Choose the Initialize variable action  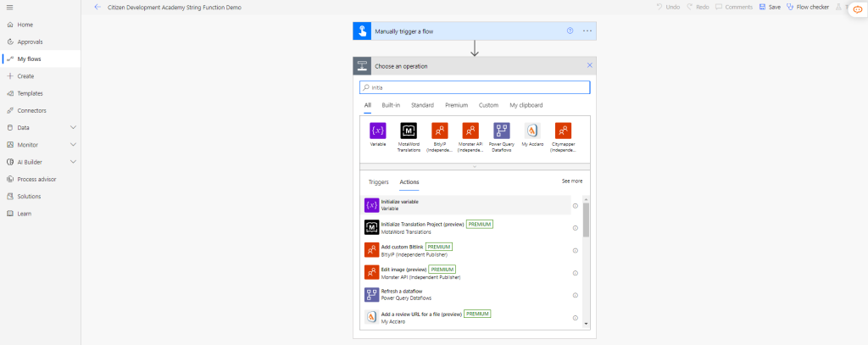tap(467, 205)
